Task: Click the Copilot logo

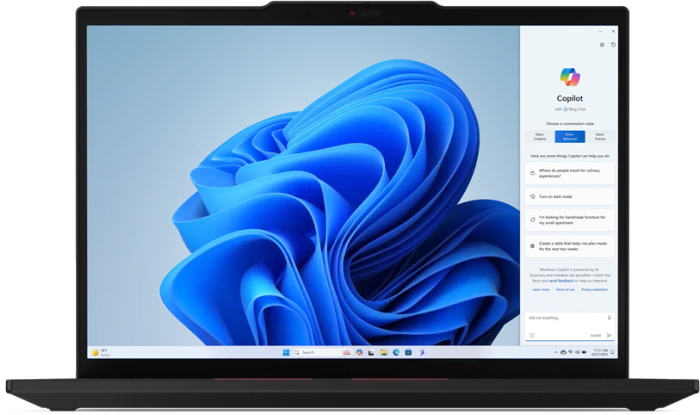Action: click(570, 77)
